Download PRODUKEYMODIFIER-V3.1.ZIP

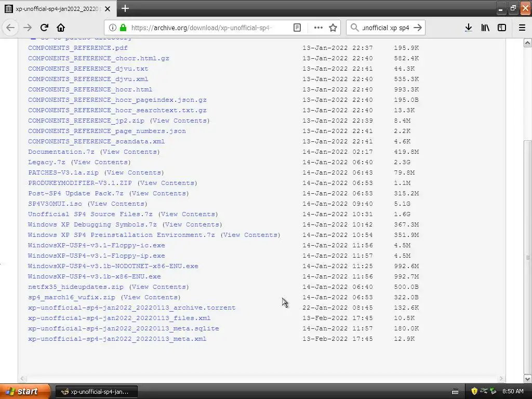pos(79,183)
